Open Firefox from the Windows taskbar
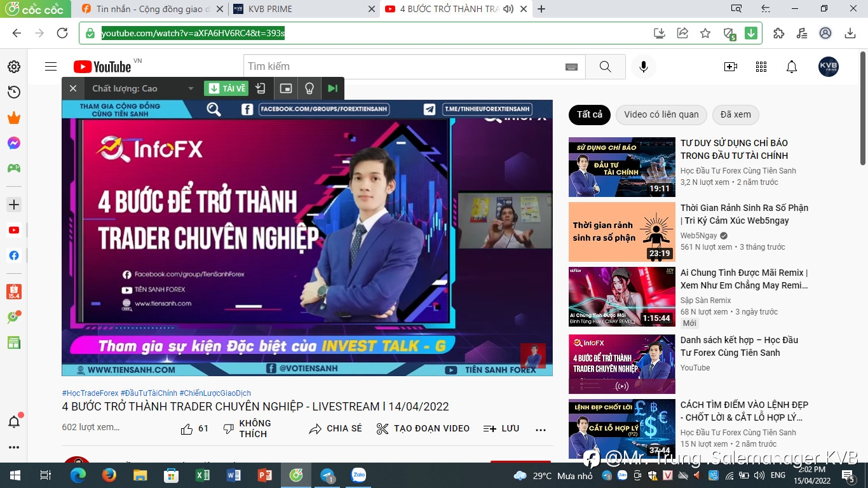 point(109,475)
